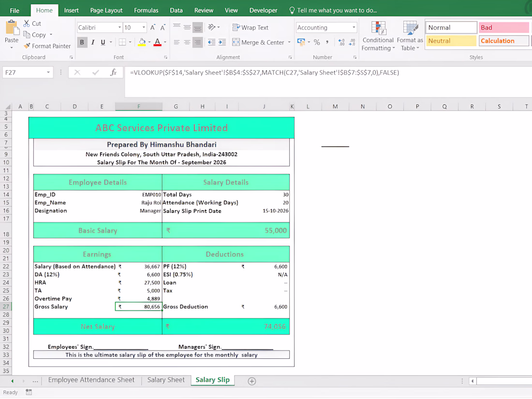
Task: Toggle Underline formatting
Action: pos(103,42)
